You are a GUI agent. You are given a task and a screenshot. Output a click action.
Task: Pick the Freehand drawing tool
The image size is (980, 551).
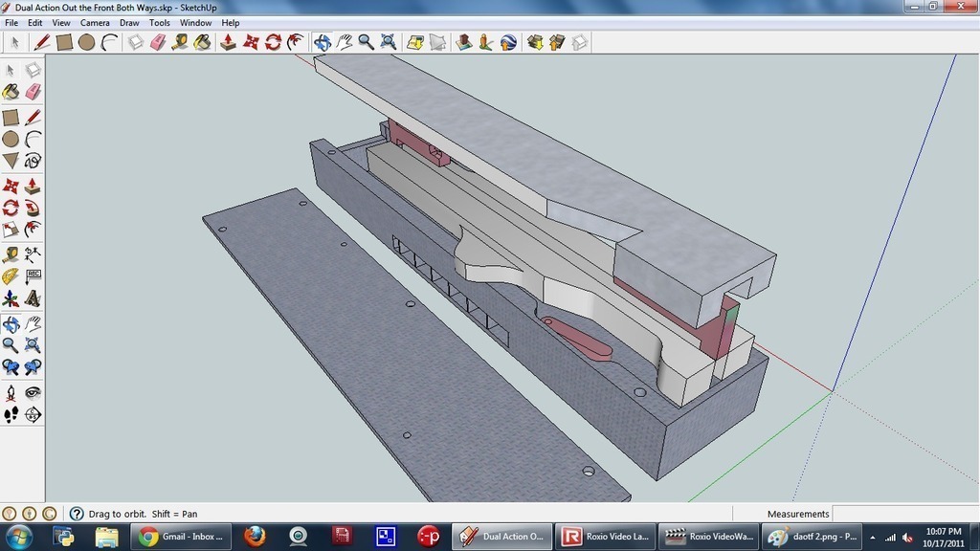point(33,161)
